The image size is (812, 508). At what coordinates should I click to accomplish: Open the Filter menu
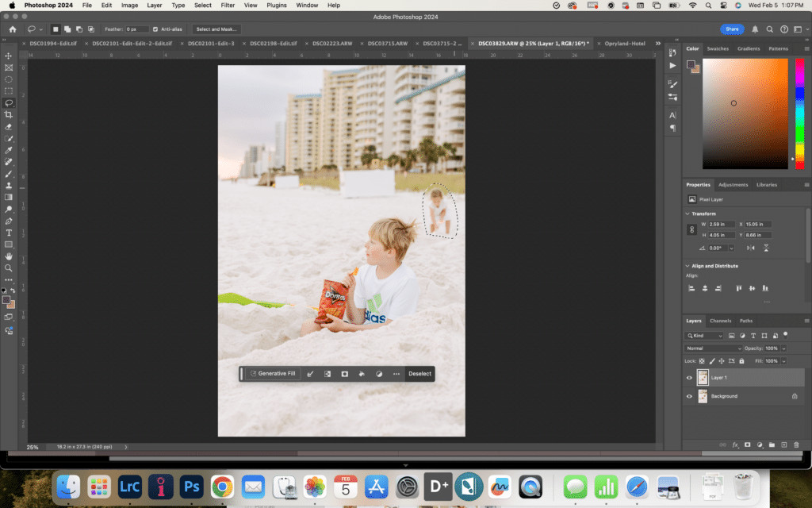[x=228, y=6]
